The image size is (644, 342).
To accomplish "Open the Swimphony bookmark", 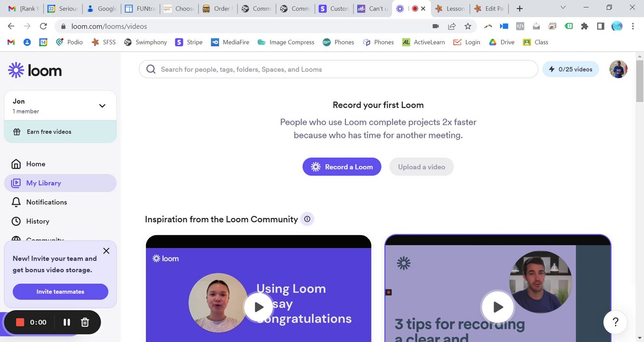I will click(x=145, y=42).
